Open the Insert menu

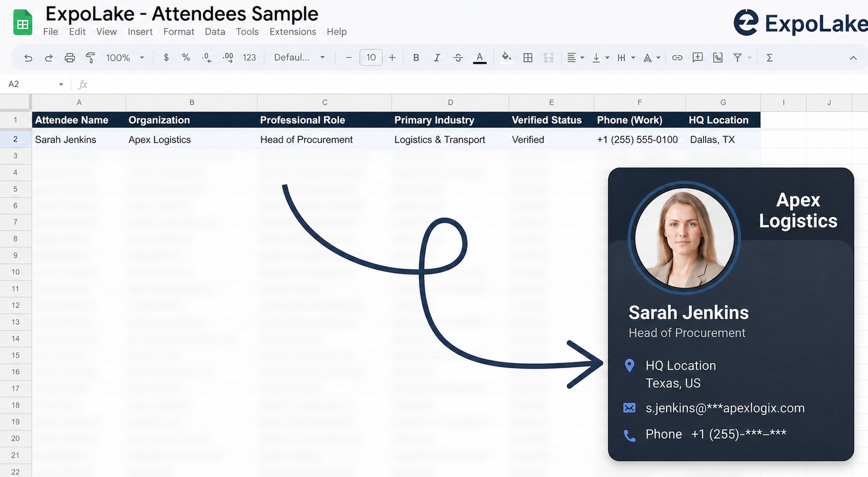pos(140,31)
